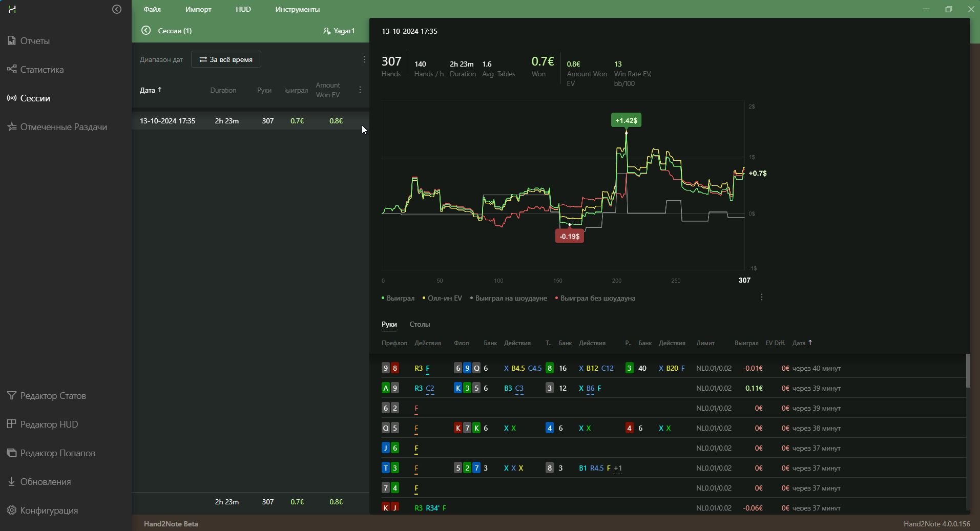Screen dimensions: 980x531
Task: Open the hand with hole cards 7 4
Action: pos(673,488)
